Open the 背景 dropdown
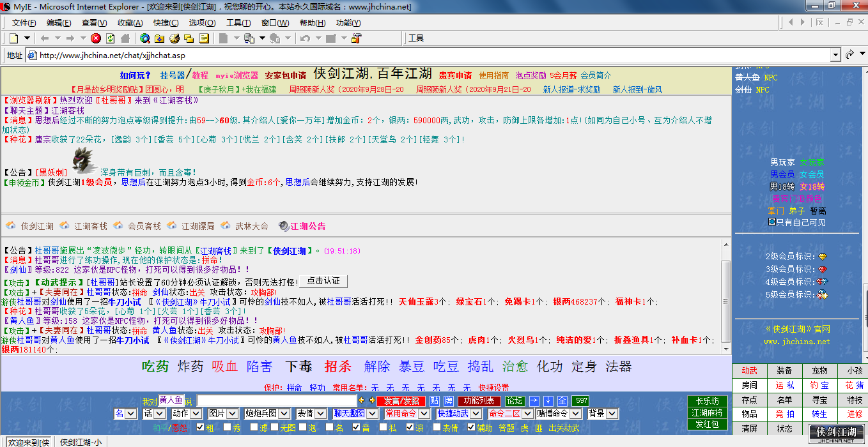 tap(604, 414)
